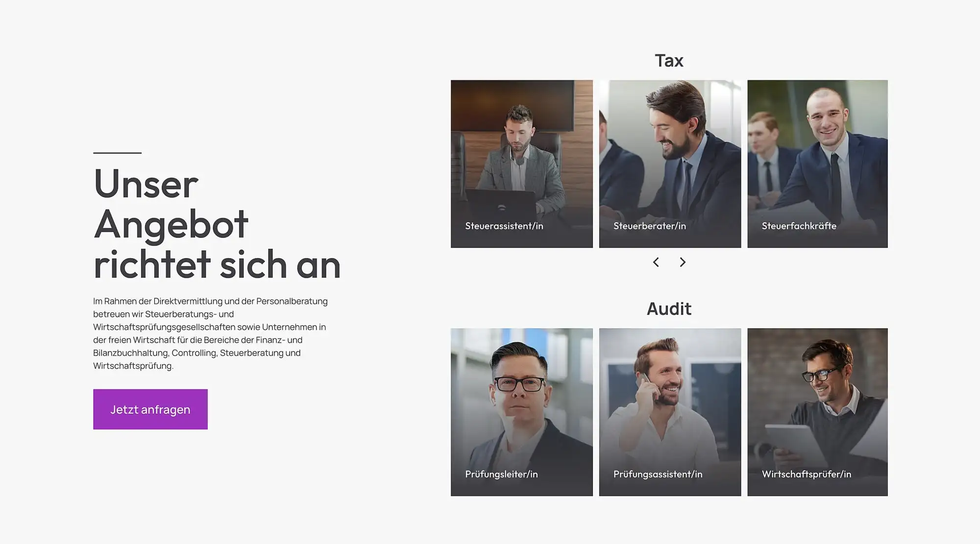Click the Steuerassistent/in text label

[x=504, y=226]
